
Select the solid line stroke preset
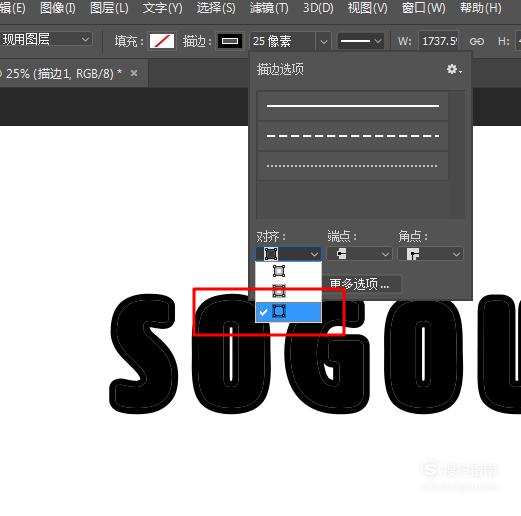click(x=353, y=106)
